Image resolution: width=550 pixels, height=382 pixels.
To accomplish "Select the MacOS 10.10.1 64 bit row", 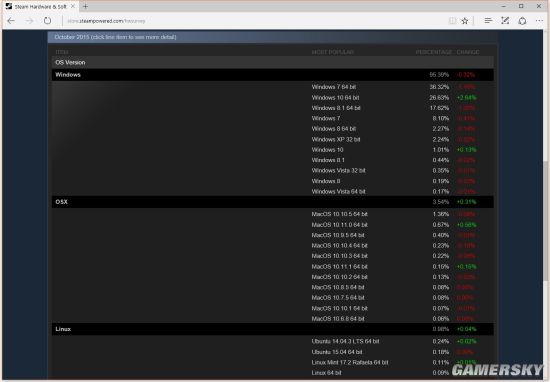I will 273,308.
